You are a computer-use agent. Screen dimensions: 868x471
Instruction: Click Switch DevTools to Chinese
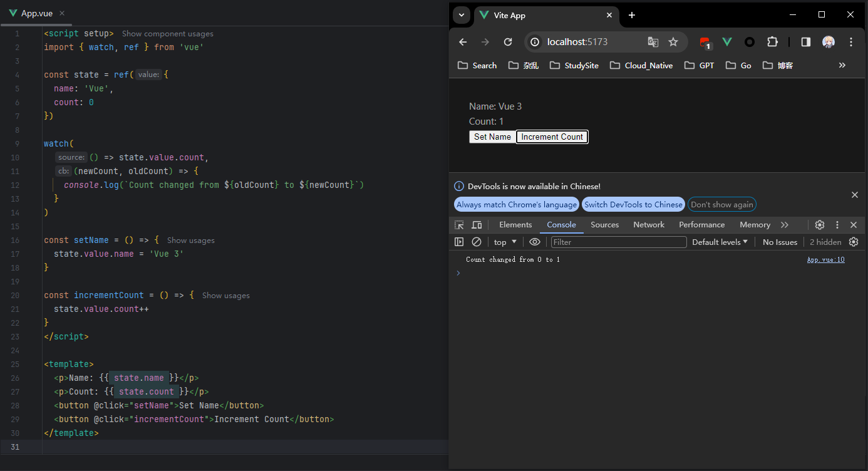(x=633, y=204)
